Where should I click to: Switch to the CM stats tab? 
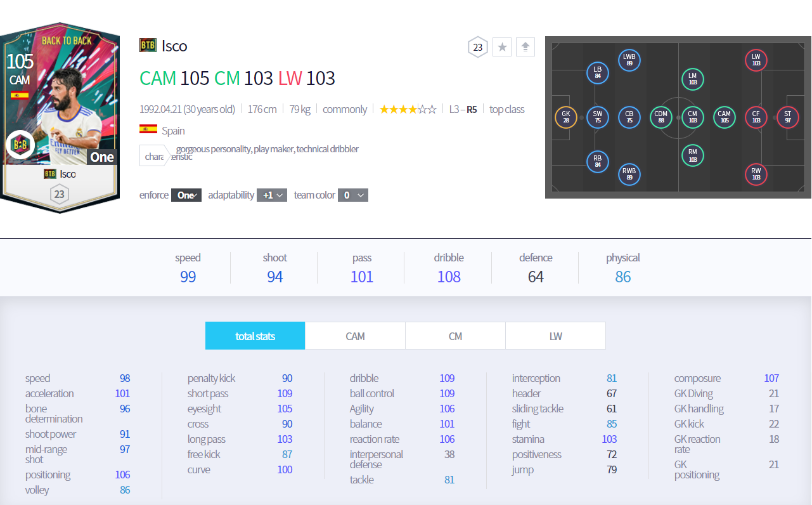tap(455, 336)
